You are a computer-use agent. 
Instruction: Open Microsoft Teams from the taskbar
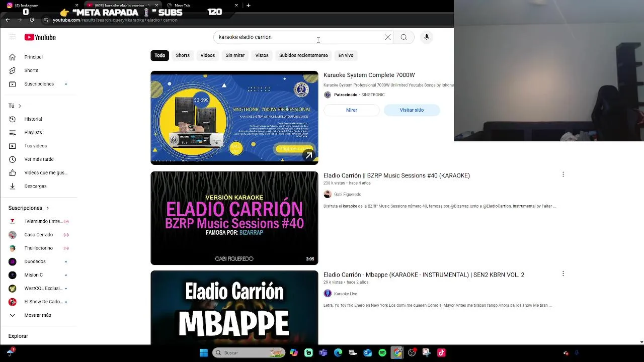(323, 352)
